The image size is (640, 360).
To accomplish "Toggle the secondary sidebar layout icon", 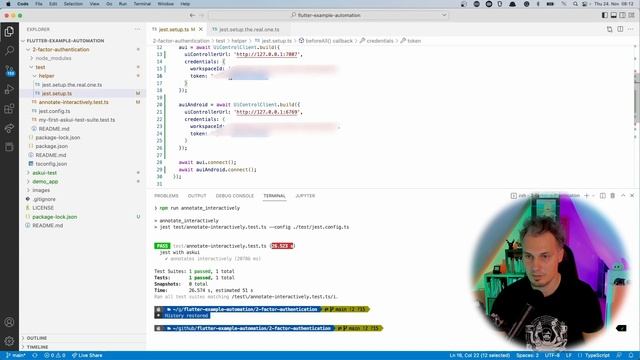I will tap(622, 15).
